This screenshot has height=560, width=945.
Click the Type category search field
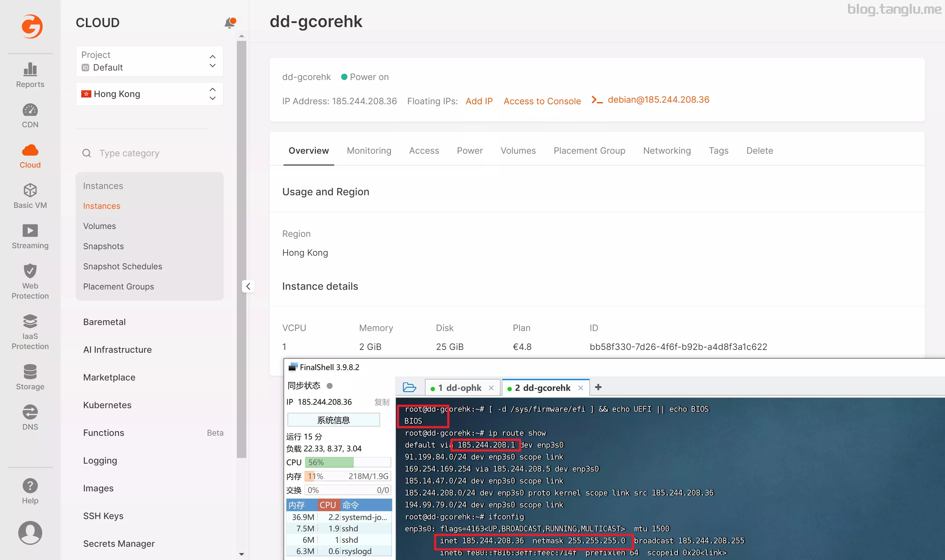(x=129, y=153)
